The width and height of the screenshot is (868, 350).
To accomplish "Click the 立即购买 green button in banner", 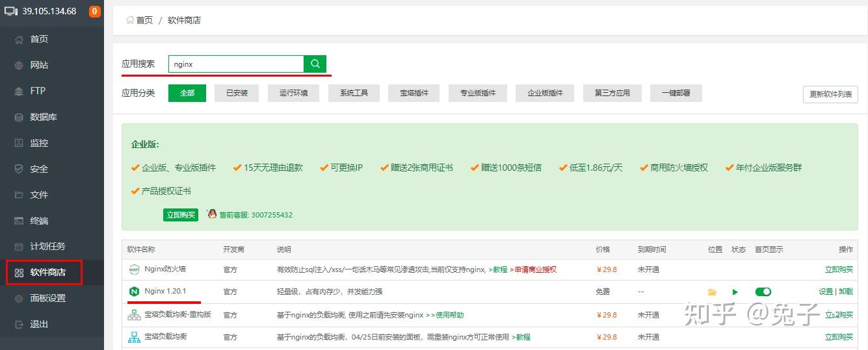I will [x=181, y=214].
